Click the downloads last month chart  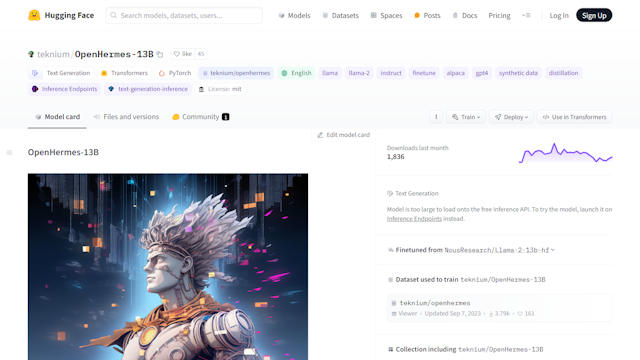565,153
